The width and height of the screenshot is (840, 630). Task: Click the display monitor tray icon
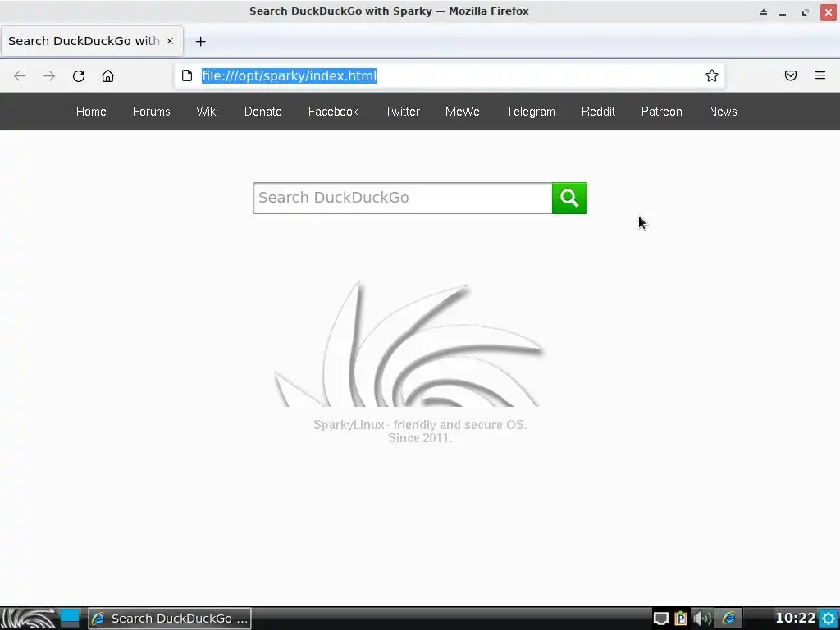coord(661,619)
